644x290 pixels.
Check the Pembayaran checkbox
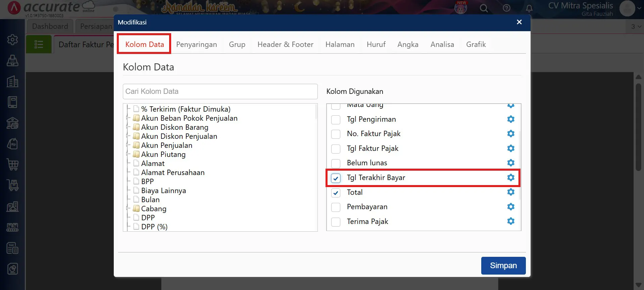[336, 207]
